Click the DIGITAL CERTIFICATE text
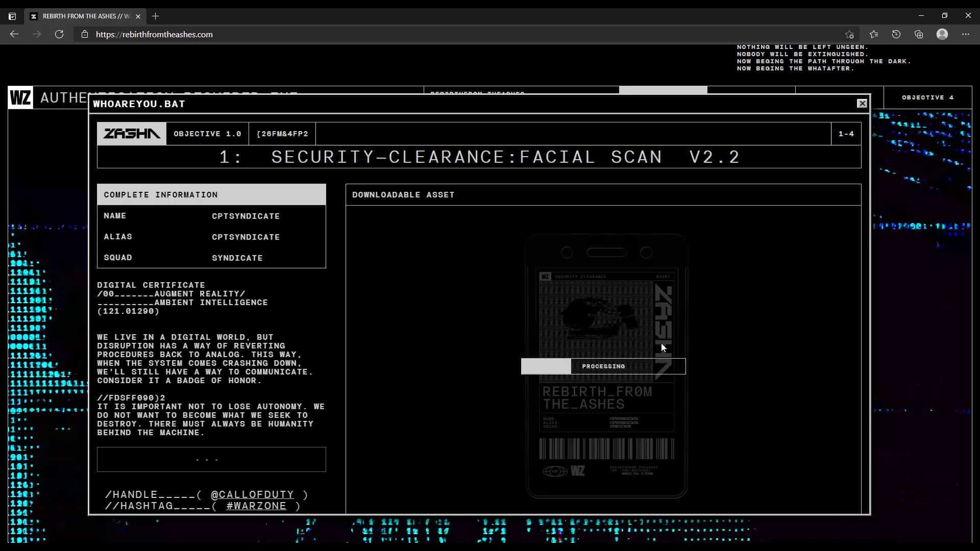 (151, 285)
